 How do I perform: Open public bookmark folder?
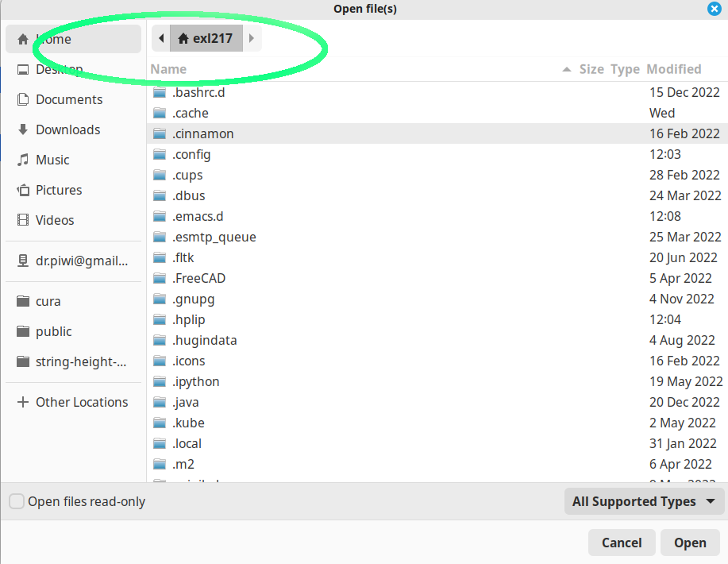(x=73, y=332)
